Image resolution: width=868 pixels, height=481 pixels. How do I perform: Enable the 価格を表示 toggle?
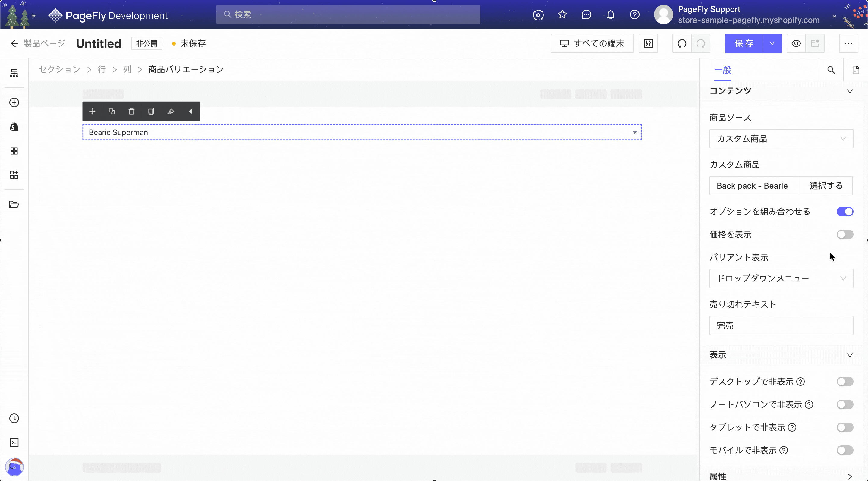tap(845, 234)
